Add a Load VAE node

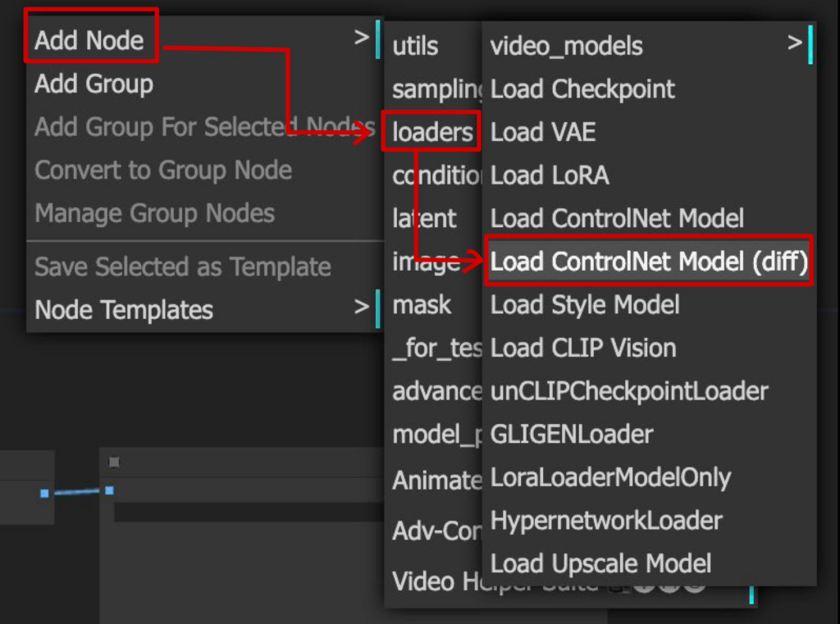pyautogui.click(x=543, y=132)
